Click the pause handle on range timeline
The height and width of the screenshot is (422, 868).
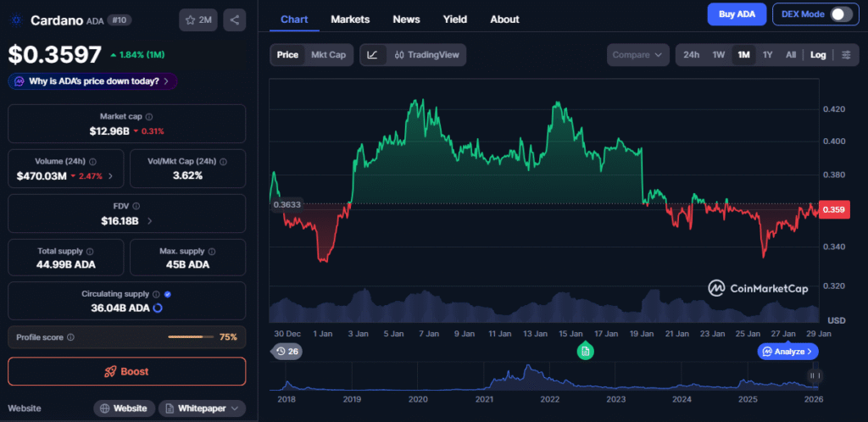pos(814,375)
